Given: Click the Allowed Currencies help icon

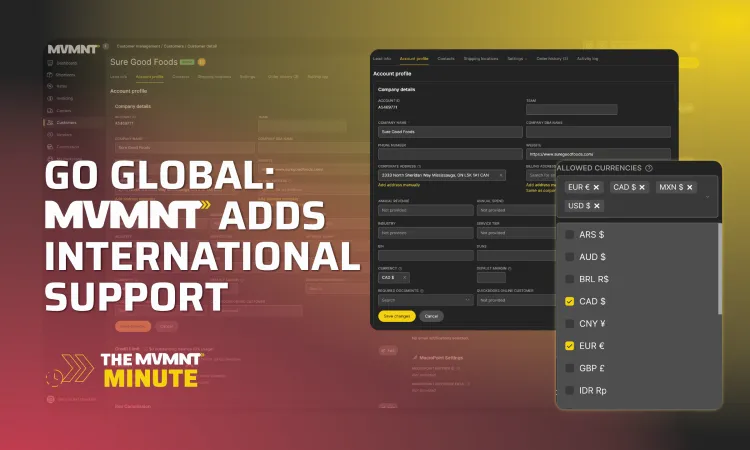Looking at the screenshot, I should 649,168.
